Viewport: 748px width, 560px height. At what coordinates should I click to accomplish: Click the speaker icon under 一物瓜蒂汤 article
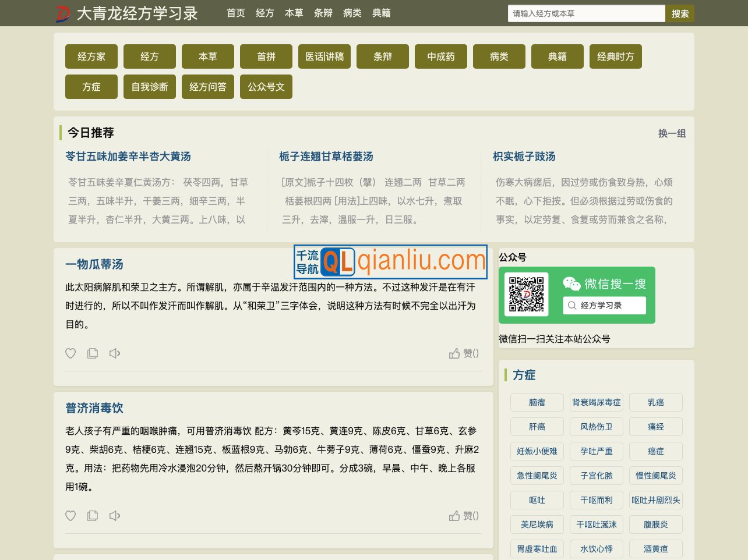pyautogui.click(x=115, y=353)
